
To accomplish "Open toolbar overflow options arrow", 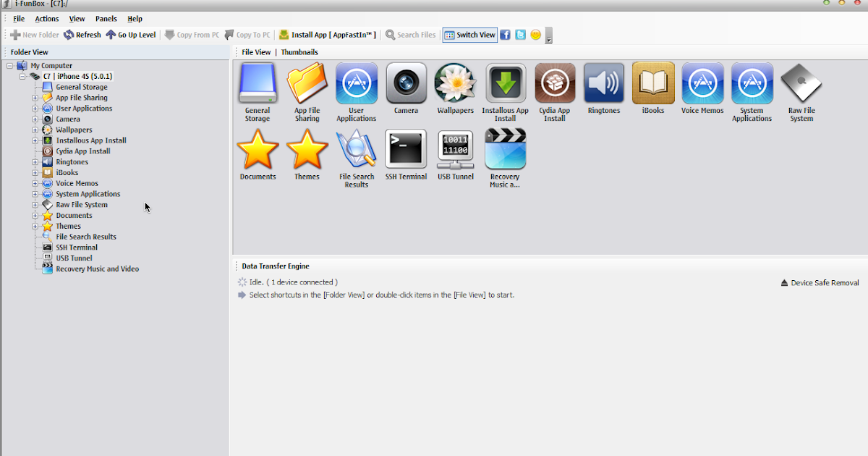I will click(x=549, y=36).
